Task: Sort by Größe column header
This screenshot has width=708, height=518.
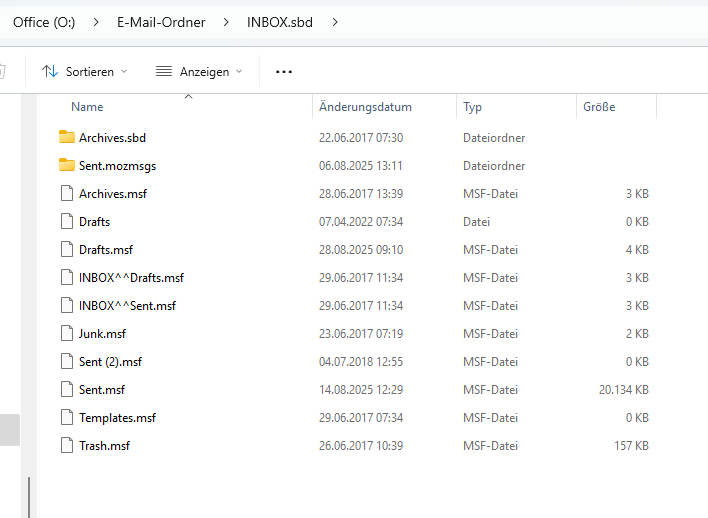Action: coord(599,107)
